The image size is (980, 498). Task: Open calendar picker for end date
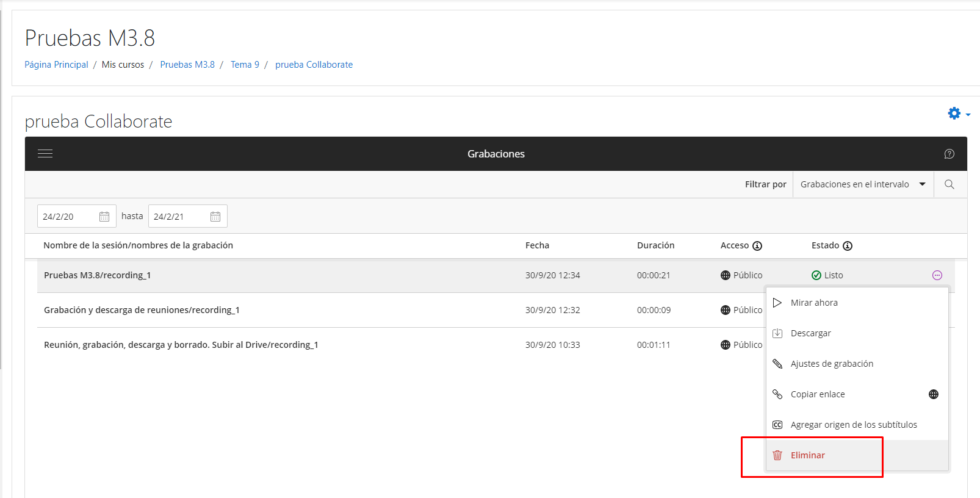215,217
